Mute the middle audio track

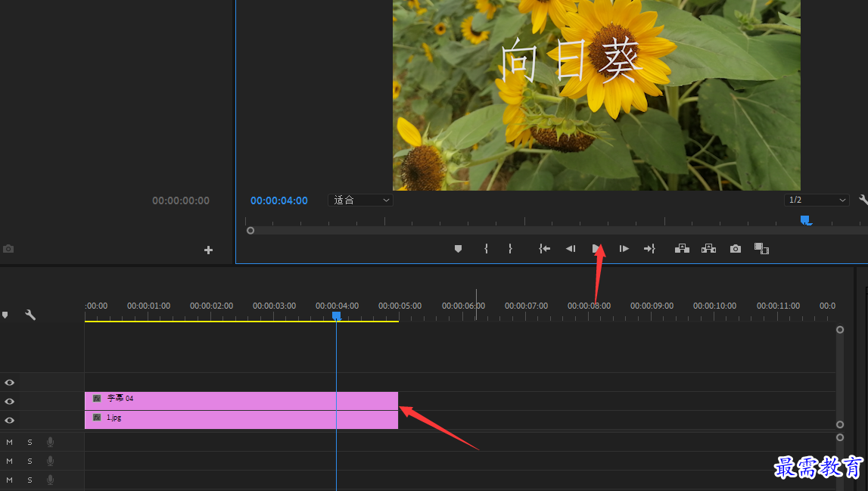pyautogui.click(x=9, y=461)
